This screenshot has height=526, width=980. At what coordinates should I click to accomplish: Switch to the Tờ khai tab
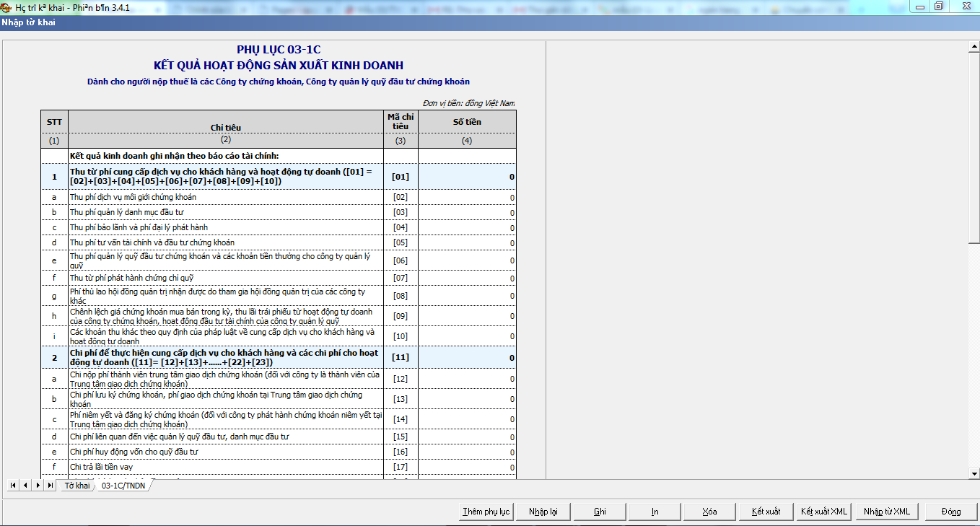76,486
